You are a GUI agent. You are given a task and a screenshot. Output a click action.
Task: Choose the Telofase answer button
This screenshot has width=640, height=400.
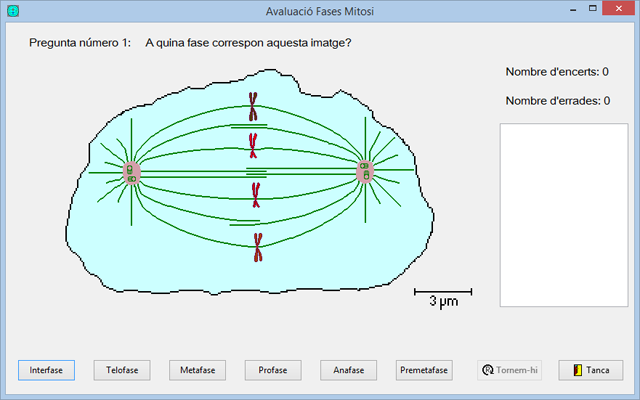(x=122, y=370)
